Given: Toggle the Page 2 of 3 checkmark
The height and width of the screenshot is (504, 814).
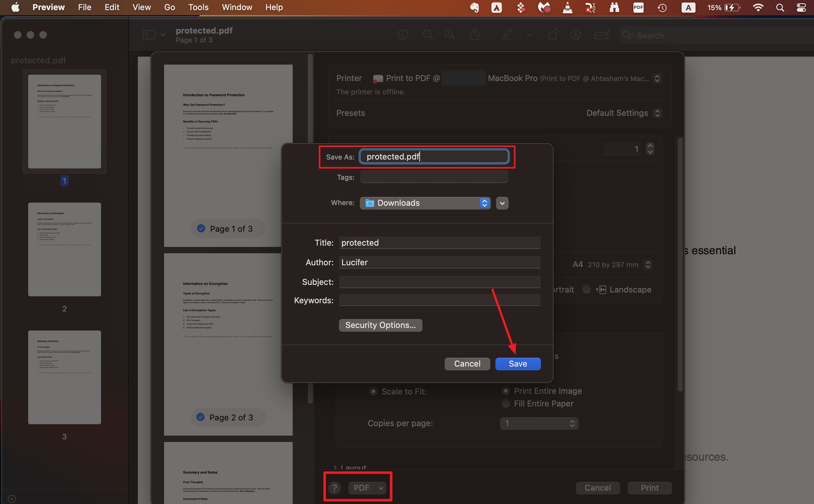Looking at the screenshot, I should [200, 417].
